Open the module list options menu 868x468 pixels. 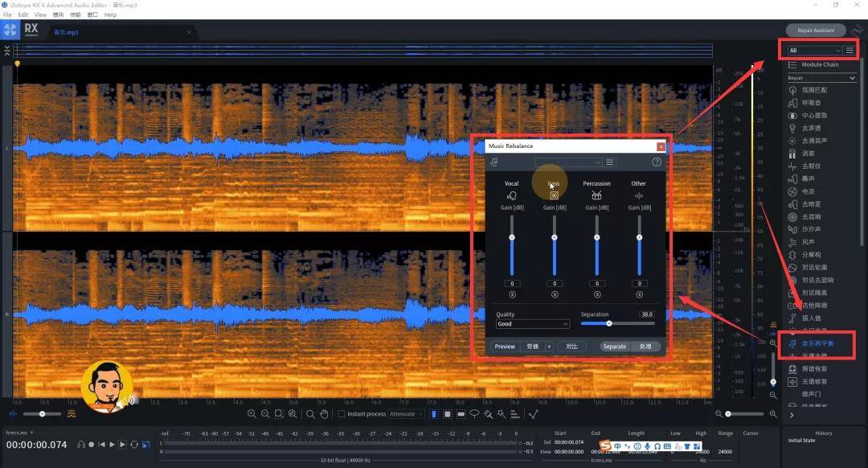(850, 51)
